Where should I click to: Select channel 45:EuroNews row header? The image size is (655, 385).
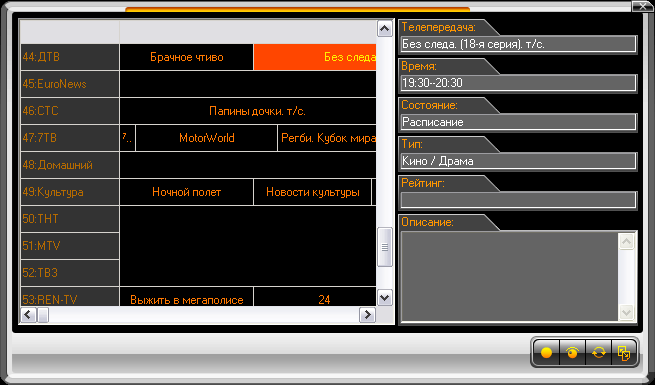[x=70, y=84]
